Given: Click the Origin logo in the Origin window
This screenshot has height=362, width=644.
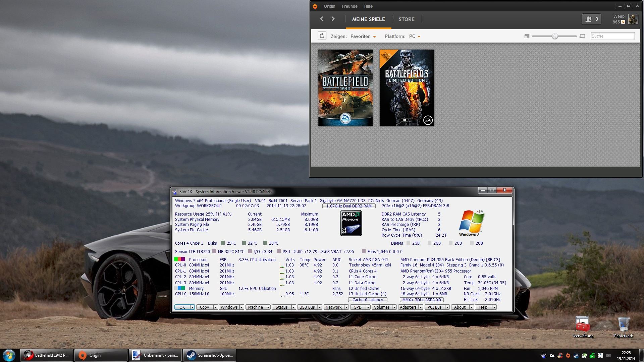Looking at the screenshot, I should 315,6.
